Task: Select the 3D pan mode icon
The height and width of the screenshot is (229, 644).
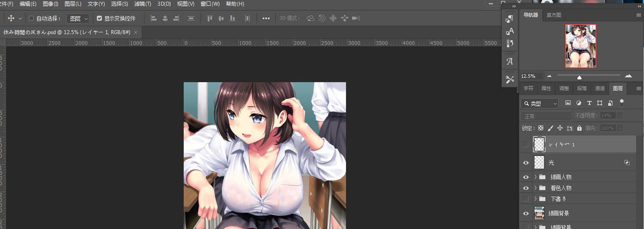Action: click(333, 18)
